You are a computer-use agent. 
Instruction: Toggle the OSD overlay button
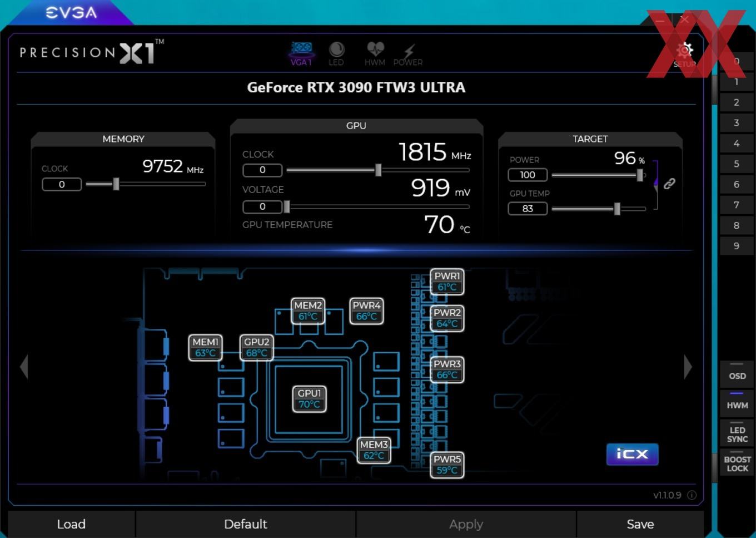[x=737, y=374]
